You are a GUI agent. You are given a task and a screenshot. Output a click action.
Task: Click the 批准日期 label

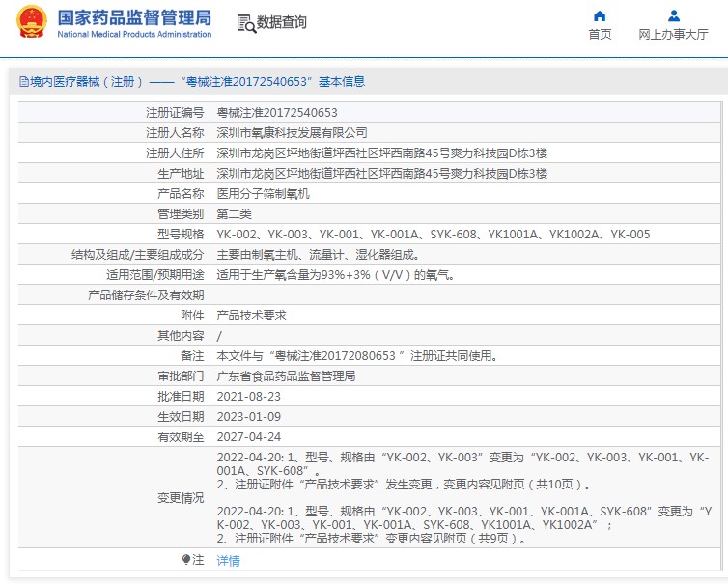[182, 397]
